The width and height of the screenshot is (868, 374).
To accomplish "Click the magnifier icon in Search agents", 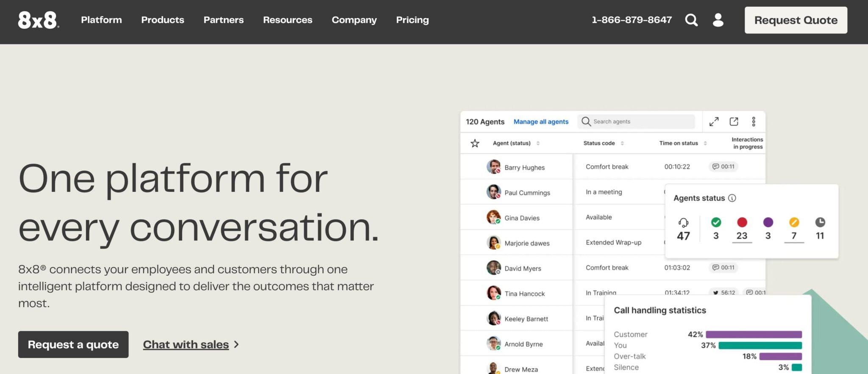I will (x=586, y=122).
